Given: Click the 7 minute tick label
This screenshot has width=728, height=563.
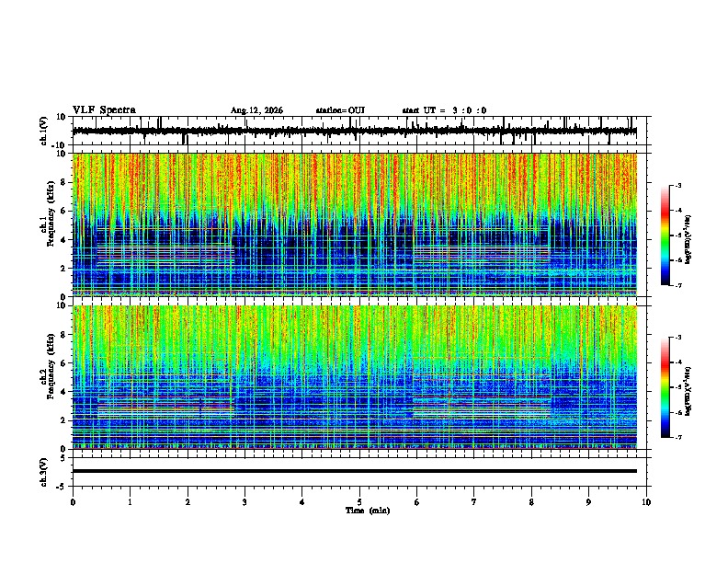Looking at the screenshot, I should (x=474, y=502).
